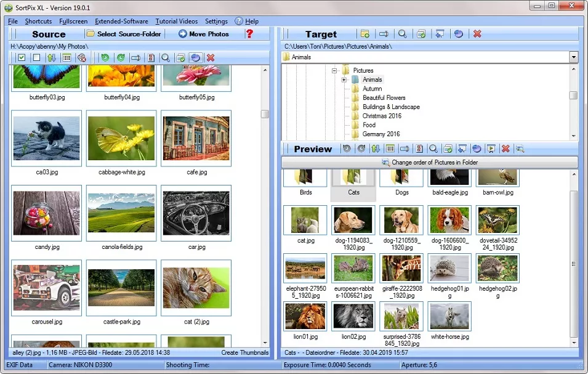Select the Beautiful Flowers folder
The width and height of the screenshot is (588, 374).
tap(384, 97)
